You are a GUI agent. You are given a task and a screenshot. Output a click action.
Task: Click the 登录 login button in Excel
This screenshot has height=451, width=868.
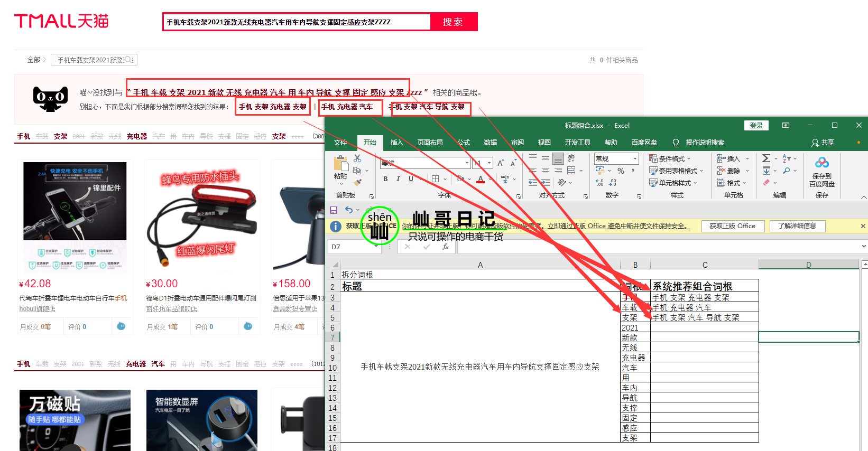(756, 125)
